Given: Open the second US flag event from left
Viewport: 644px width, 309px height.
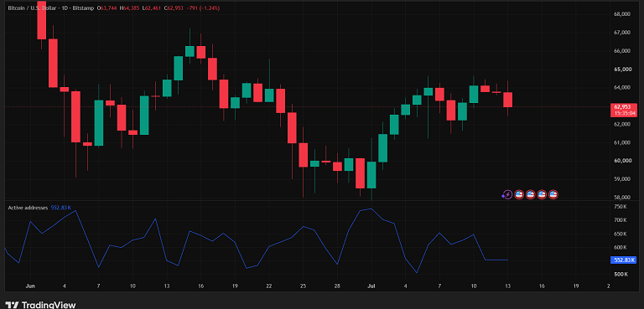Looking at the screenshot, I should point(530,194).
